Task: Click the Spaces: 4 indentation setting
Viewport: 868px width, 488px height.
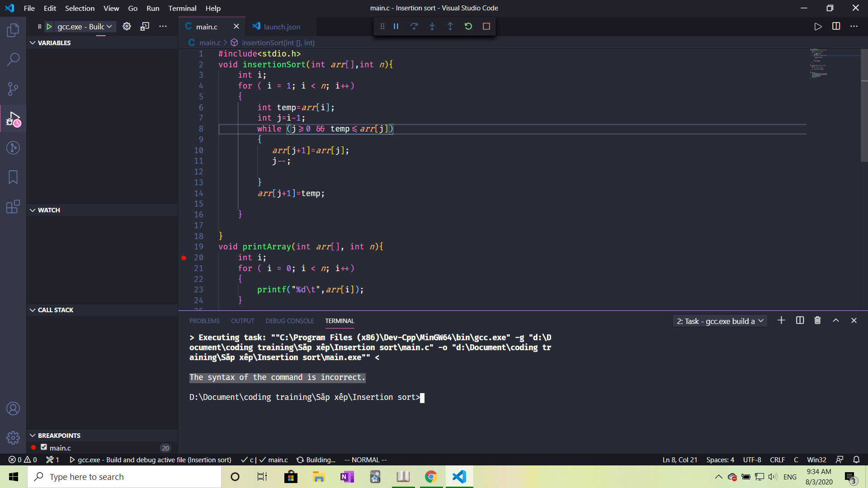Action: (720, 460)
